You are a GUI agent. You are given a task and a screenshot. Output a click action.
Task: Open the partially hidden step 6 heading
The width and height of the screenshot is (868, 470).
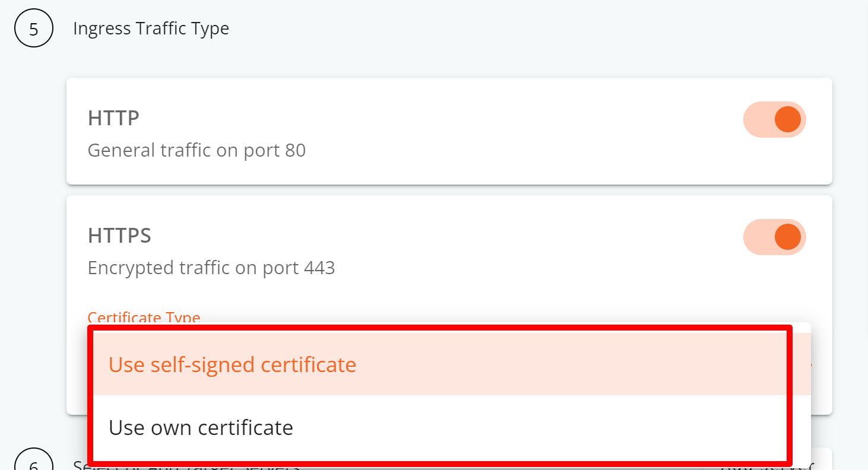(x=186, y=465)
